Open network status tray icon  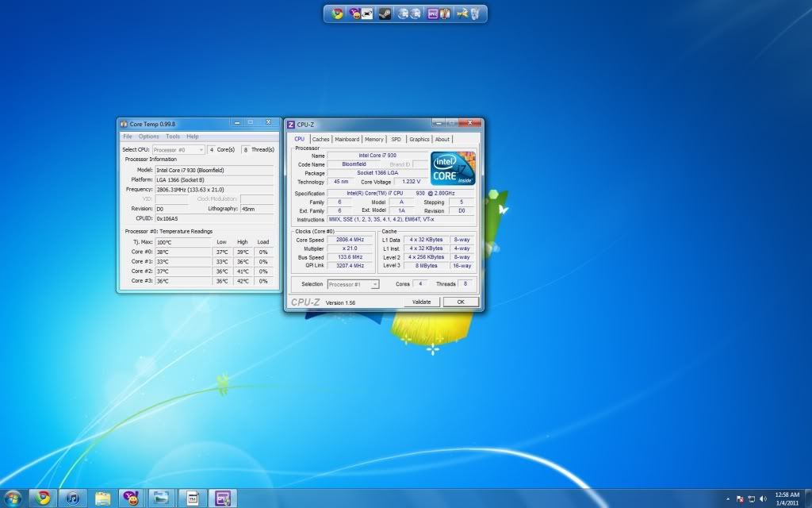click(x=752, y=499)
